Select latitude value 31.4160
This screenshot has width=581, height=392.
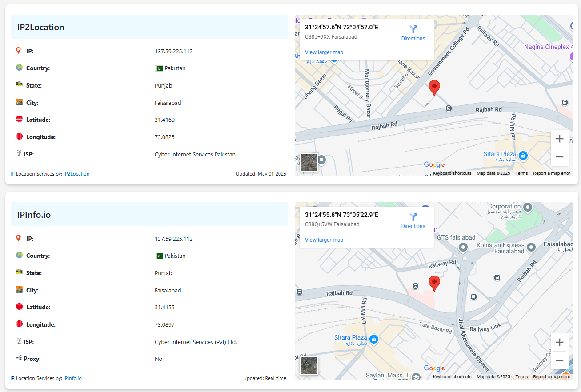click(164, 120)
